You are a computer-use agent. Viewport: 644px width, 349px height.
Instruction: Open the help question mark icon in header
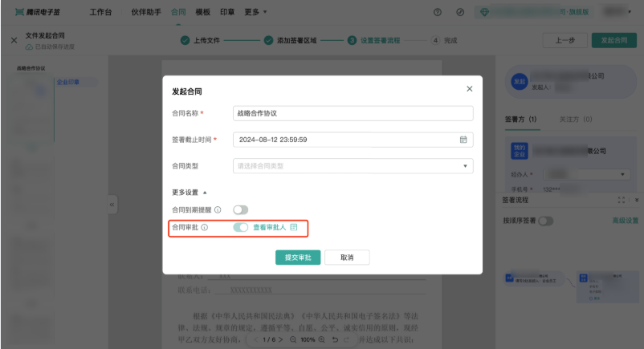click(x=460, y=13)
